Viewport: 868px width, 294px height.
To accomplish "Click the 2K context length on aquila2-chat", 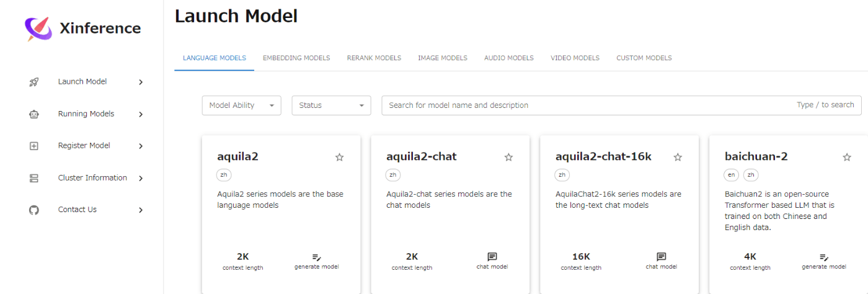I will (x=412, y=257).
